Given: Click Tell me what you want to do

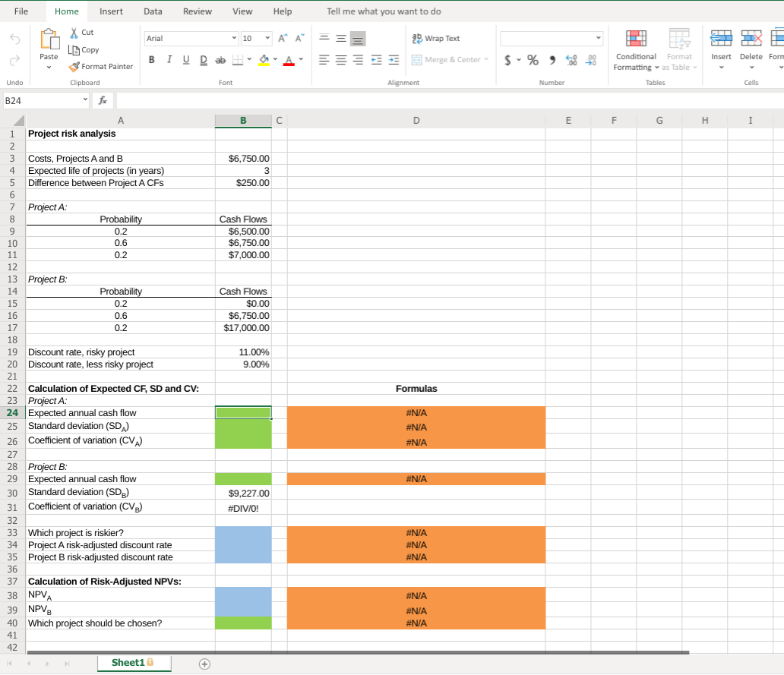Looking at the screenshot, I should (383, 11).
